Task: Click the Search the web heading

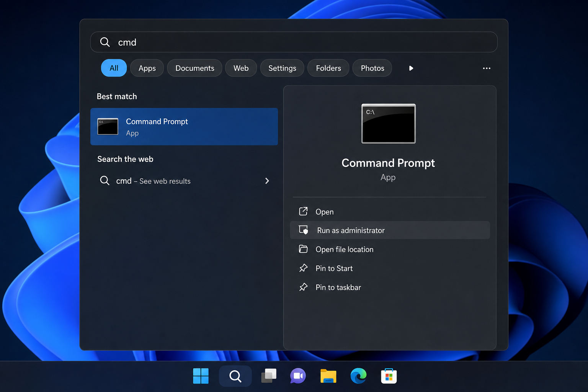Action: coord(125,159)
